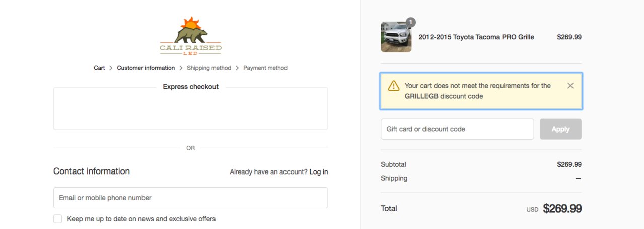
Task: Open the Toyota Tacoma grille product thumbnail
Action: 396,37
